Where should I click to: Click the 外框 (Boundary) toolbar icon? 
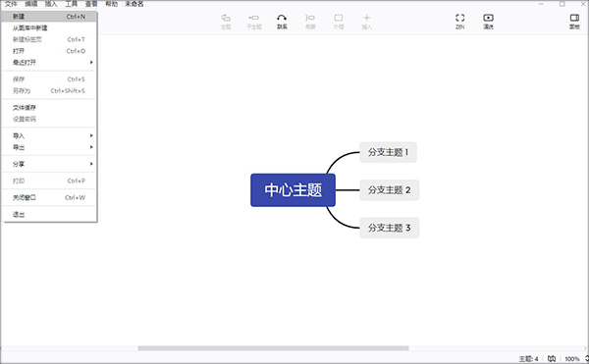pyautogui.click(x=339, y=21)
